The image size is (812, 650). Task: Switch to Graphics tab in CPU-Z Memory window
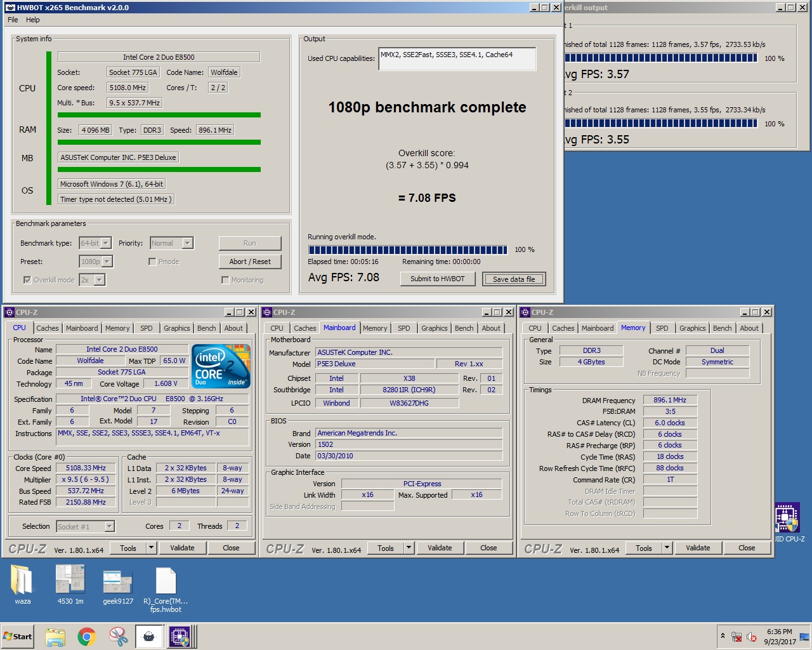[693, 328]
